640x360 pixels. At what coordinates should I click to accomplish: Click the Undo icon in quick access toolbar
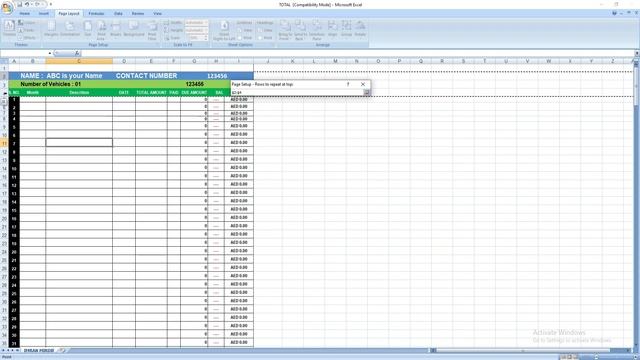[27, 4]
